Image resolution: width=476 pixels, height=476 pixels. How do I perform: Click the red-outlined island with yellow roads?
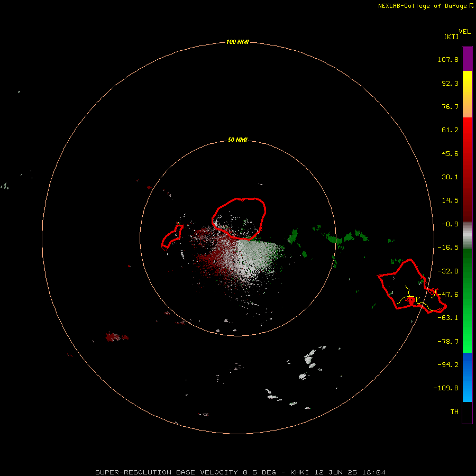[x=411, y=287]
